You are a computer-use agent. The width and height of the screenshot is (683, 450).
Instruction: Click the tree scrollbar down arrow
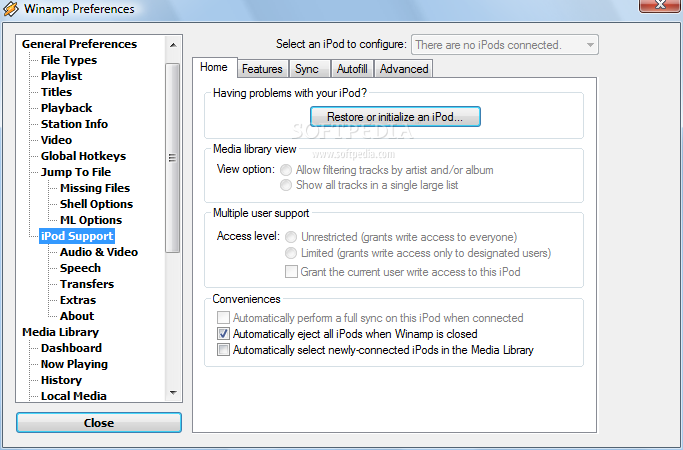(173, 393)
